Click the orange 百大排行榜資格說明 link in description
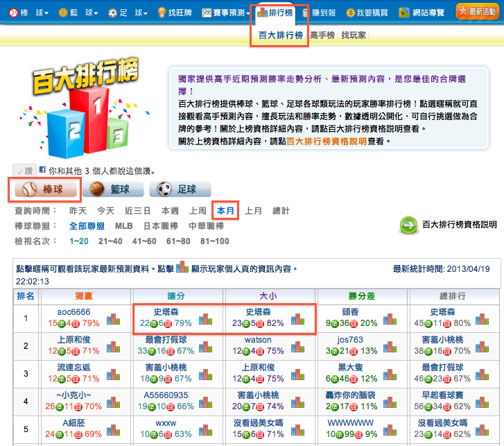This screenshot has height=446, width=504. [x=327, y=141]
